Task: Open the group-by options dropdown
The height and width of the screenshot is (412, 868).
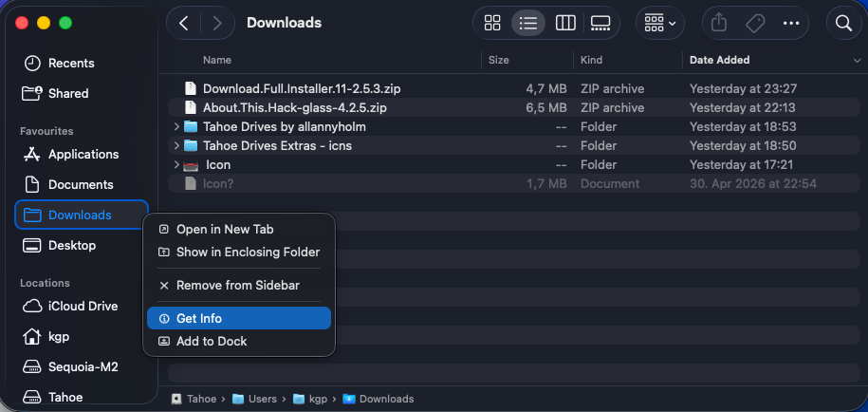Action: (x=660, y=23)
